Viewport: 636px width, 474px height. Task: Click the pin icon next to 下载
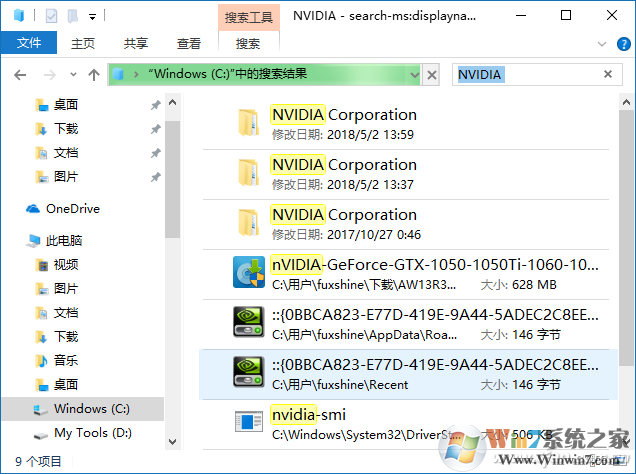(x=155, y=129)
